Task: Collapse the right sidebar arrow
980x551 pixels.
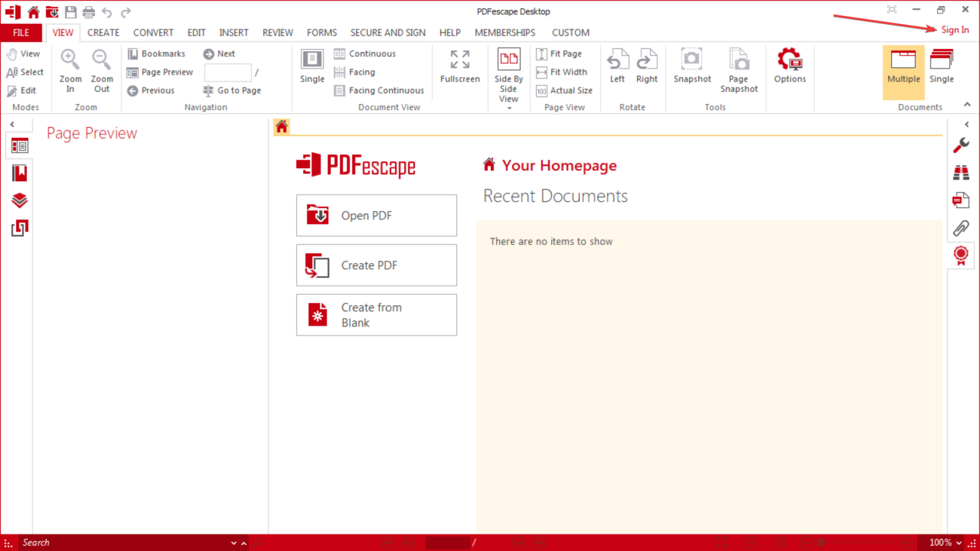Action: pyautogui.click(x=967, y=124)
